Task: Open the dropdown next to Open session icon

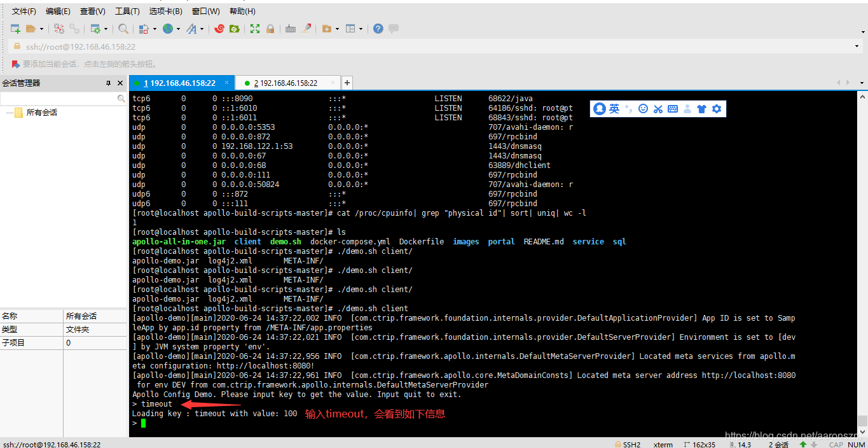Action: 42,29
